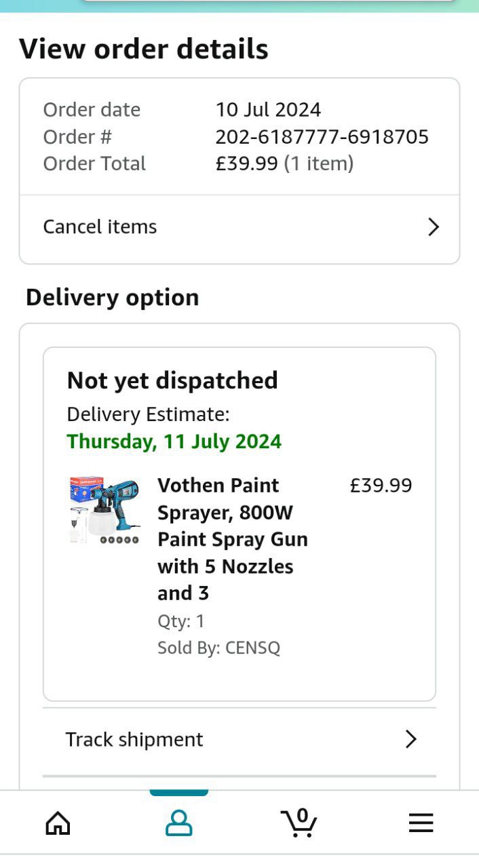Click the Qty: 1 quantity text
Viewport: 479px width, 868px height.
(180, 621)
